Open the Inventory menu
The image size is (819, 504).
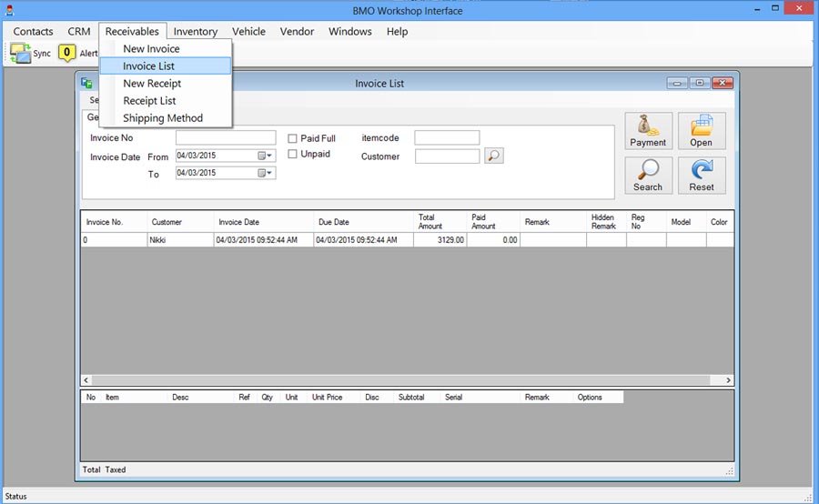196,31
